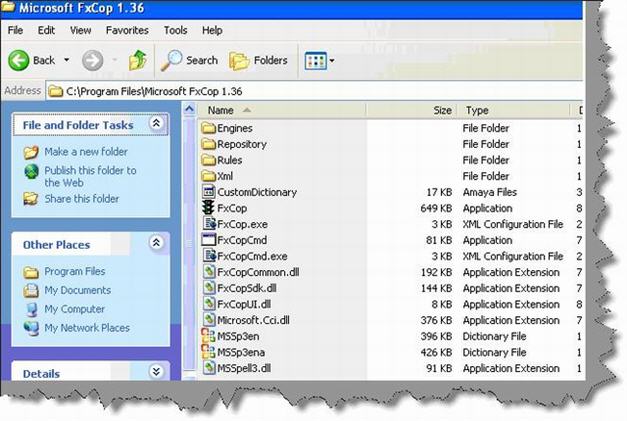Select the CustomDictionary file icon
The width and height of the screenshot is (627, 421).
(x=208, y=192)
